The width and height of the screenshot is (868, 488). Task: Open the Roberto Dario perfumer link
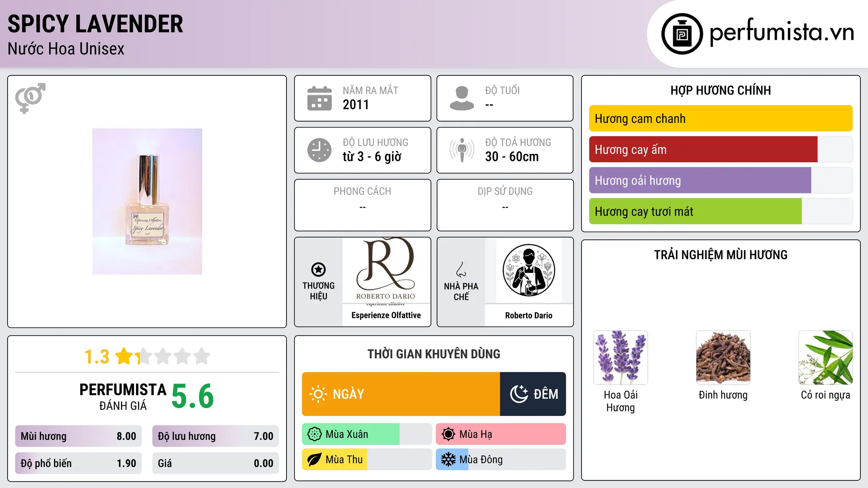[x=529, y=316]
